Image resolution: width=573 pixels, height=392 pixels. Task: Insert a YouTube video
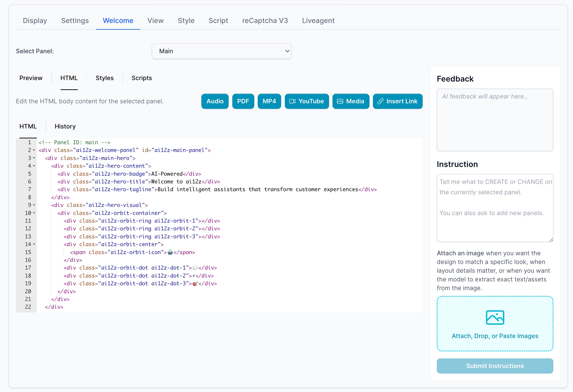pos(307,101)
